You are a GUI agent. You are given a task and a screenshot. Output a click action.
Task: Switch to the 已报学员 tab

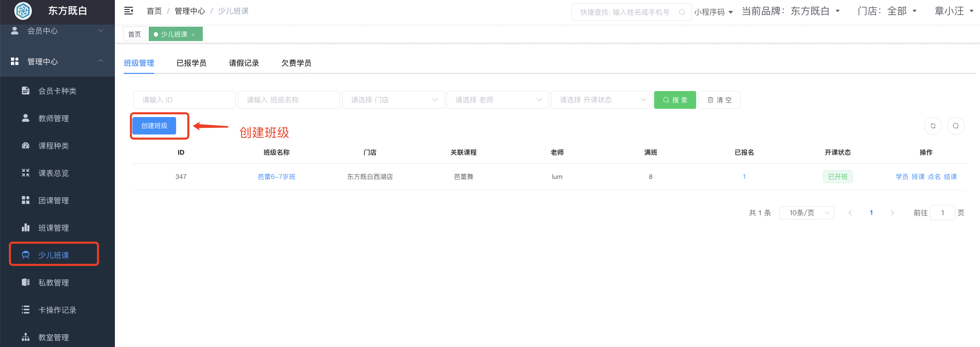point(191,63)
